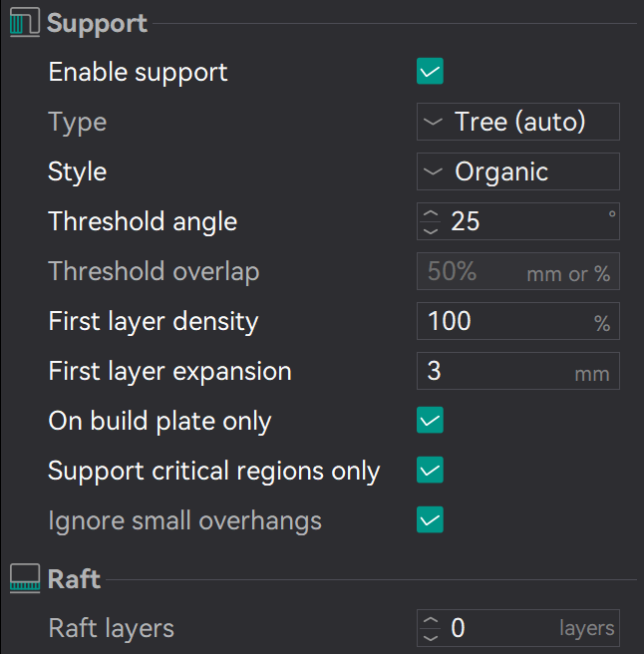Increment Raft layers using up arrow

[431, 621]
